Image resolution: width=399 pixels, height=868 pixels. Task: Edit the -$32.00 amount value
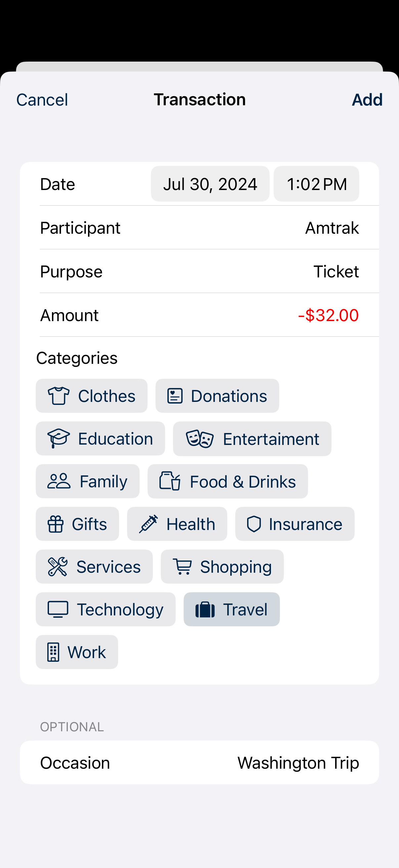[x=328, y=315]
